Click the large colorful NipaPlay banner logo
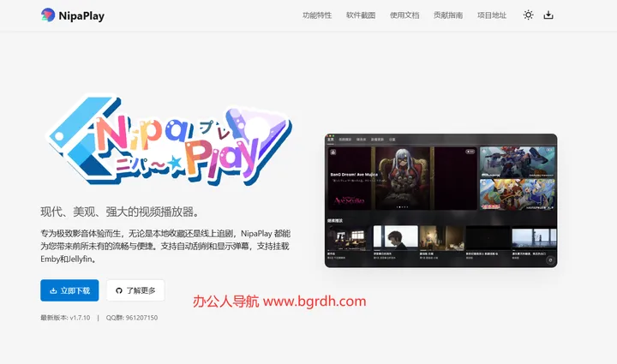This screenshot has height=364, width=617. point(169,139)
